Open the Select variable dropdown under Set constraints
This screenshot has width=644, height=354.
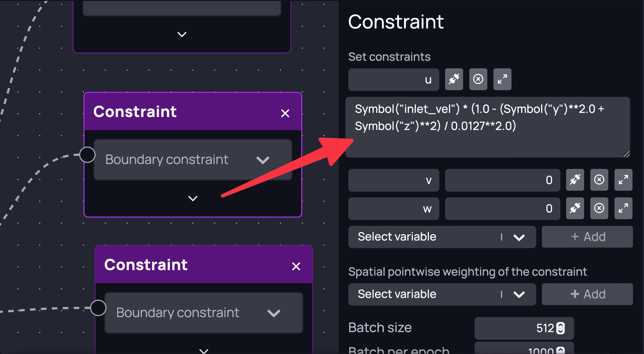[442, 237]
